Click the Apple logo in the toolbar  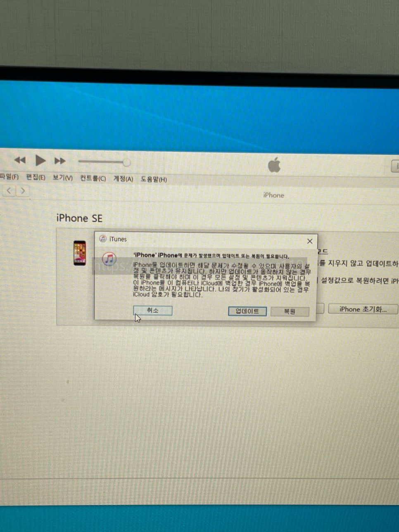[x=274, y=165]
